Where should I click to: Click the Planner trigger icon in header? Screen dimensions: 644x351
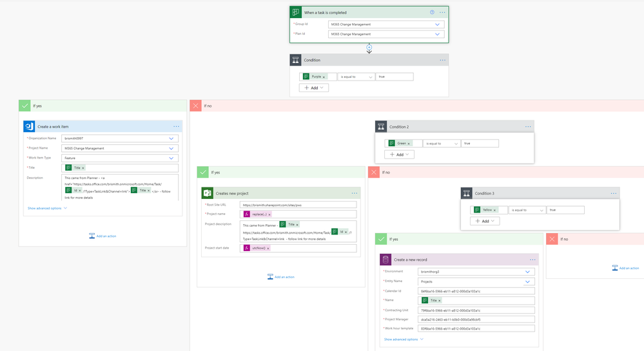pyautogui.click(x=296, y=12)
